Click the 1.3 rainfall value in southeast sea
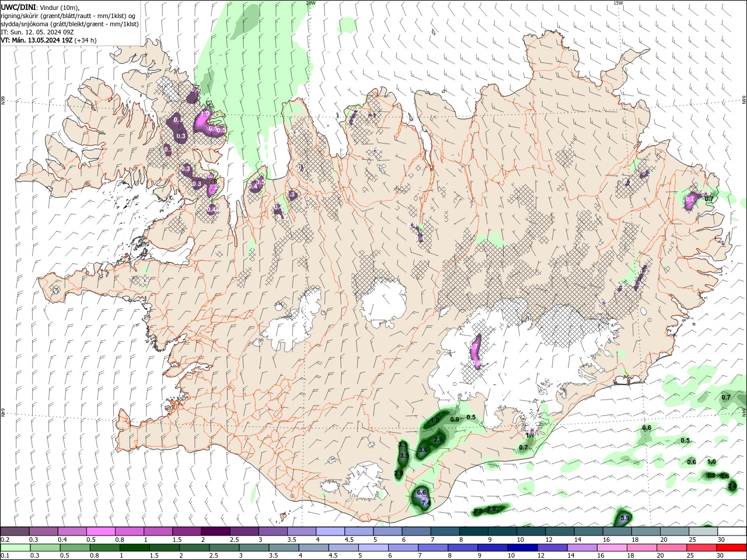Image resolution: width=747 pixels, height=560 pixels. click(x=710, y=476)
